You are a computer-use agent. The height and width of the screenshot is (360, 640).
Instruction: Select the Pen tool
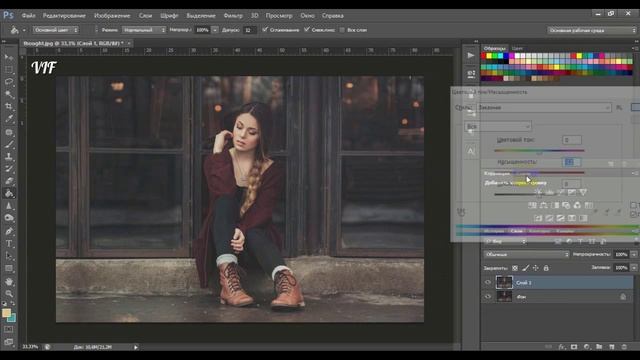click(9, 231)
